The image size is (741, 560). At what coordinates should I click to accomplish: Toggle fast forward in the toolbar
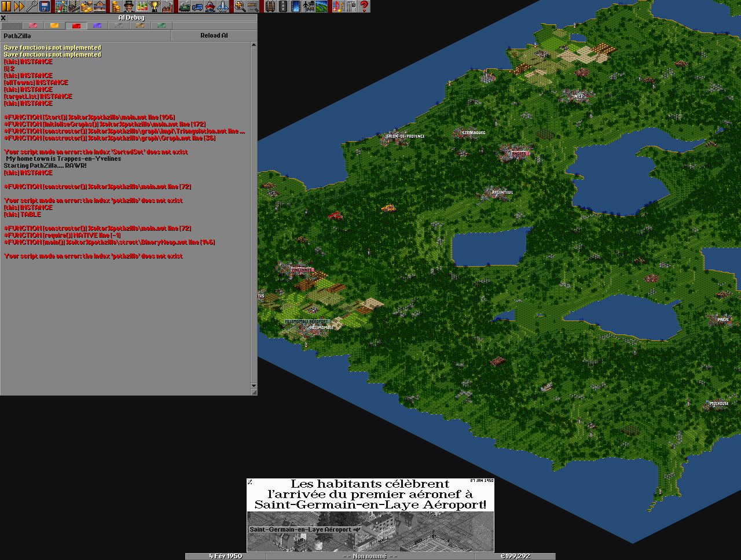point(19,6)
